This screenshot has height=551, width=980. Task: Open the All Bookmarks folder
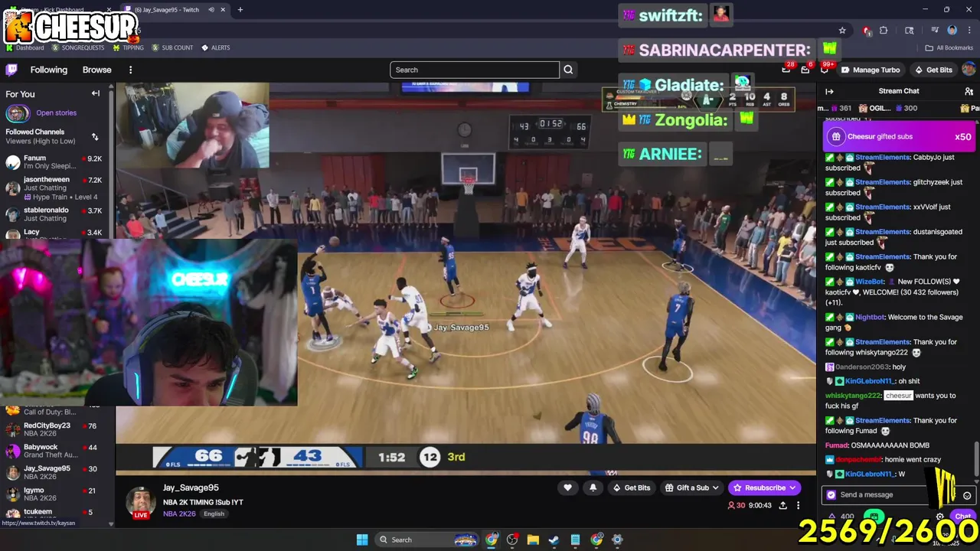pyautogui.click(x=949, y=47)
